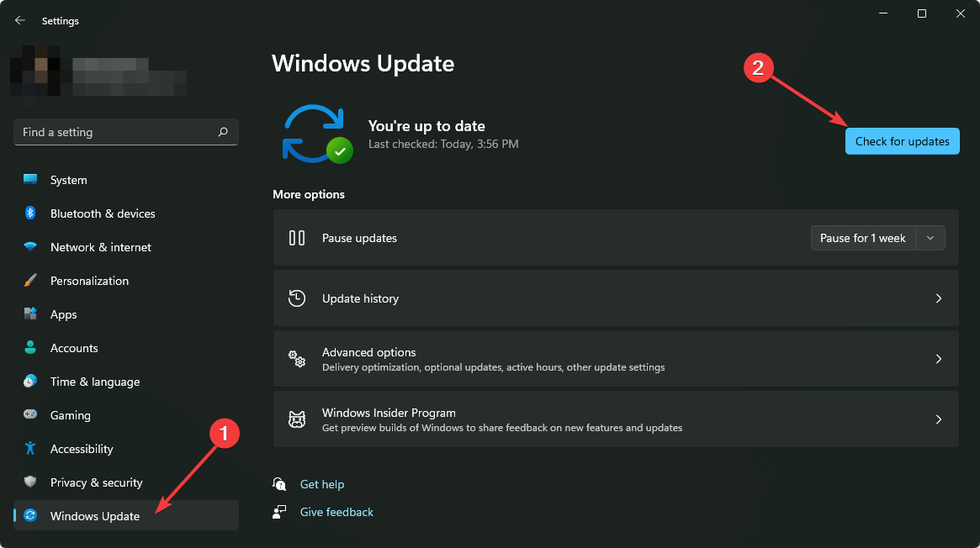This screenshot has width=980, height=548.
Task: Click the Accessibility icon
Action: coord(29,448)
